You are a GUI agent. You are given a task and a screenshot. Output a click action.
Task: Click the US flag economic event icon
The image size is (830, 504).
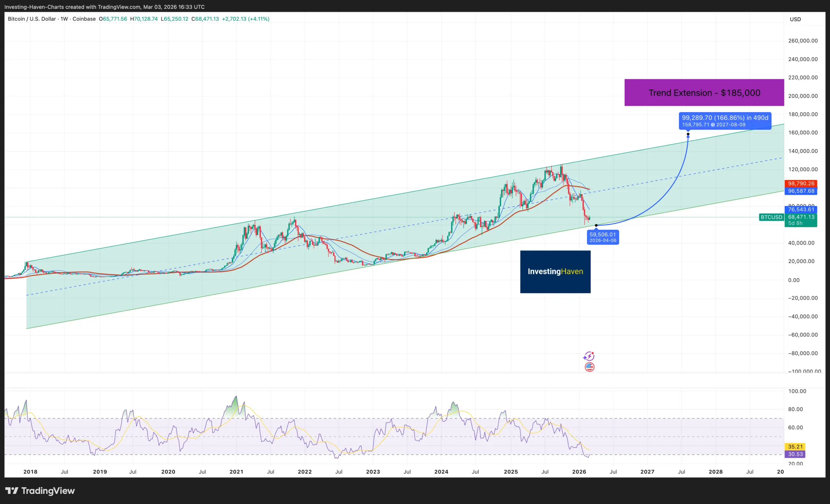point(589,367)
